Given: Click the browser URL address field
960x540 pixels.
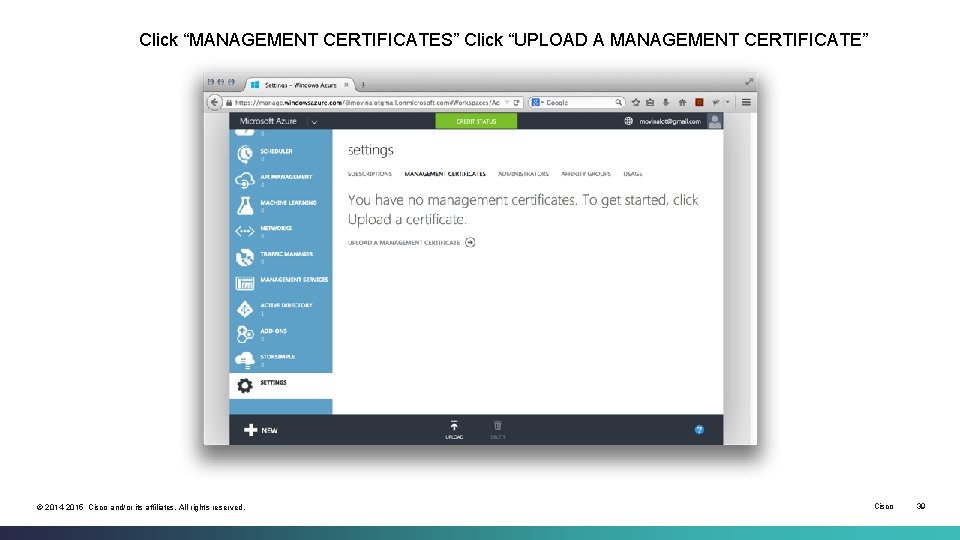Looking at the screenshot, I should click(x=367, y=102).
